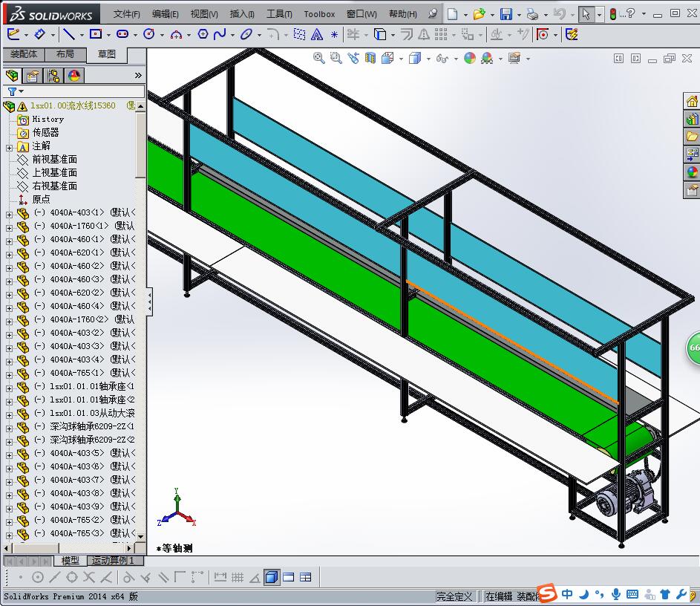The image size is (700, 606).
Task: Select the Circle sketch tool
Action: point(148,34)
